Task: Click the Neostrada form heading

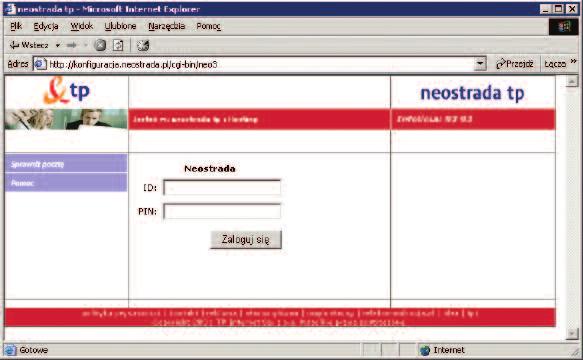Action: (x=210, y=168)
